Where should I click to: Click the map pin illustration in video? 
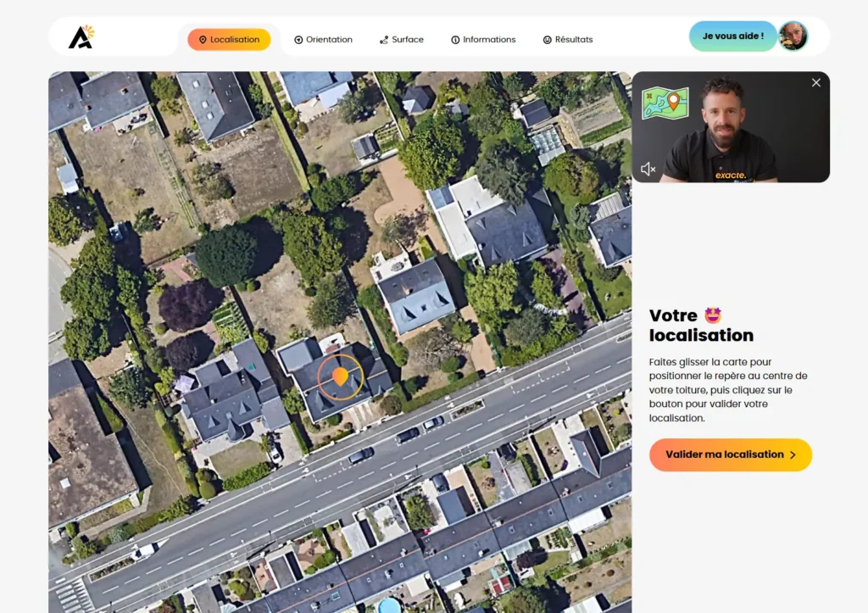pyautogui.click(x=665, y=103)
